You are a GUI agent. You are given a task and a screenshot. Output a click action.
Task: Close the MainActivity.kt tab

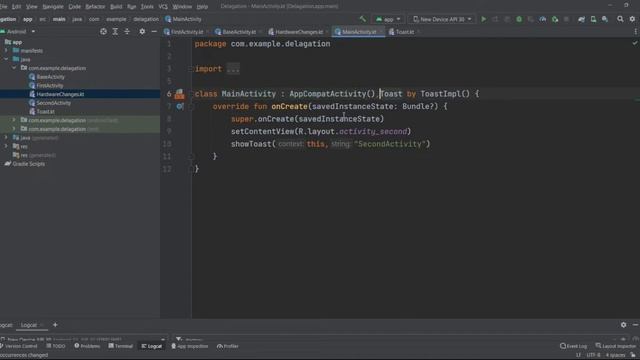381,32
